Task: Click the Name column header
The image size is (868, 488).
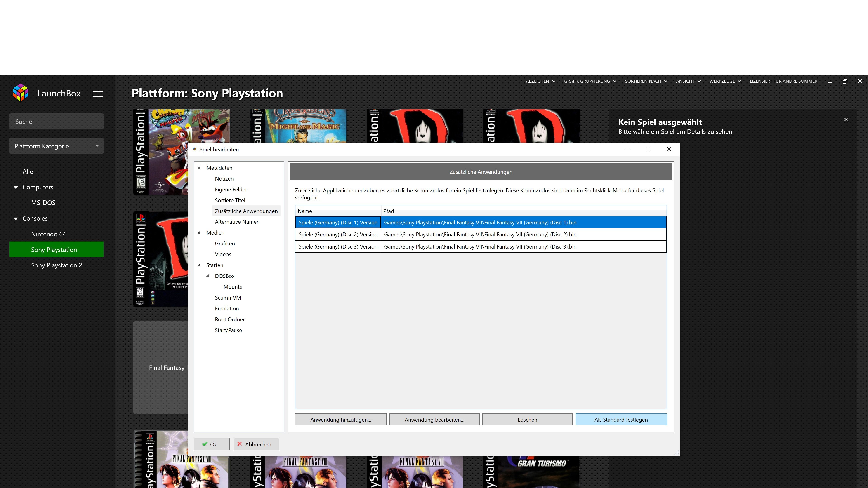Action: [338, 211]
